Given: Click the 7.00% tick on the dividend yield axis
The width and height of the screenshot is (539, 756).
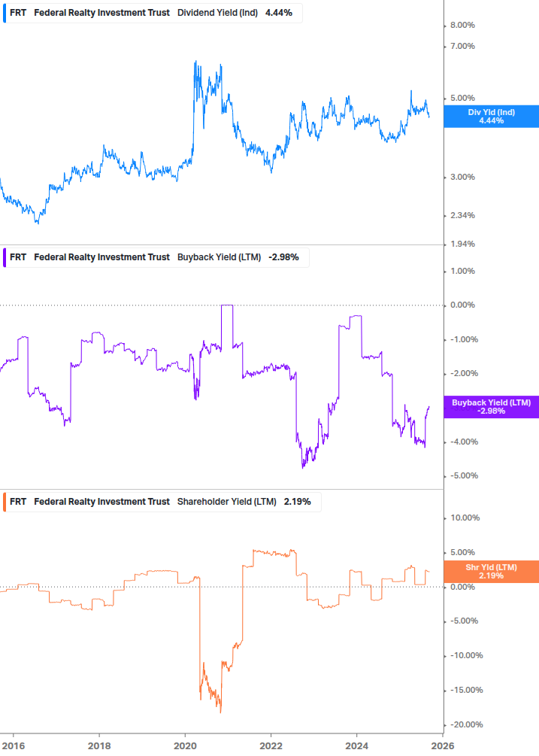Looking at the screenshot, I should coord(462,47).
